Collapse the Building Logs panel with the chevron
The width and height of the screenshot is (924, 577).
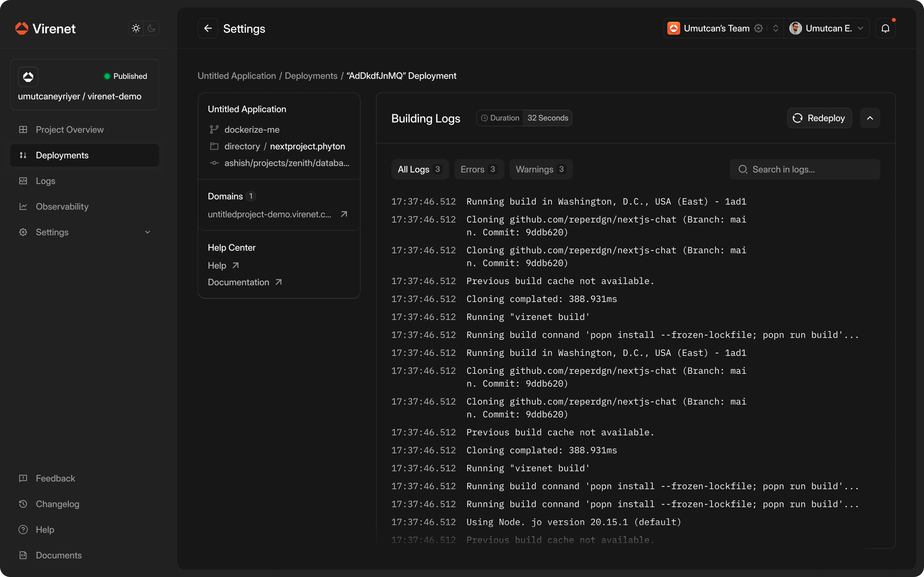pyautogui.click(x=870, y=118)
